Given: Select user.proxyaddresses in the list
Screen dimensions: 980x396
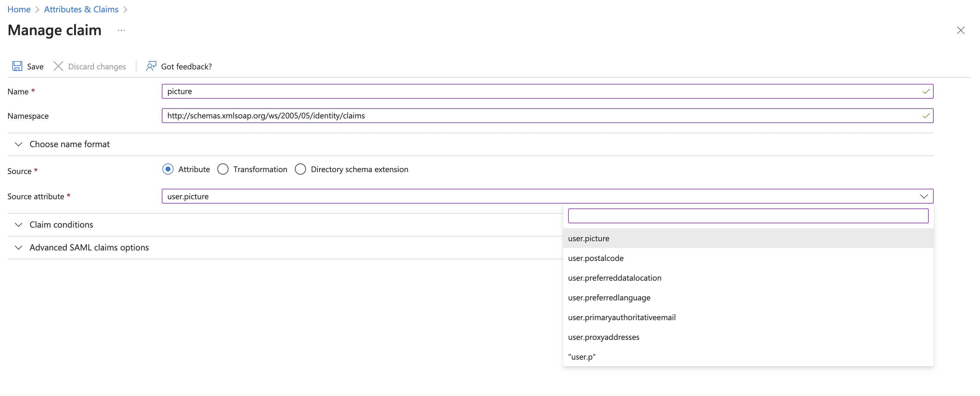Looking at the screenshot, I should click(603, 337).
